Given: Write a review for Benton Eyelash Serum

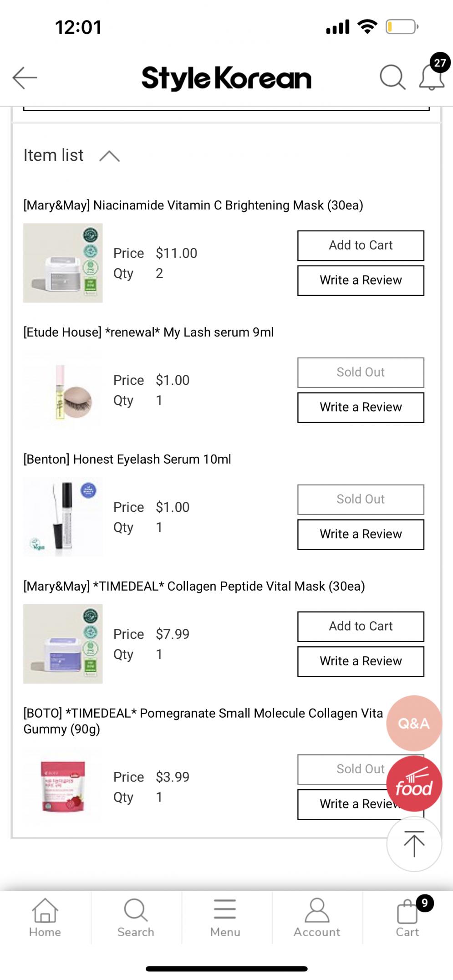Looking at the screenshot, I should click(361, 534).
